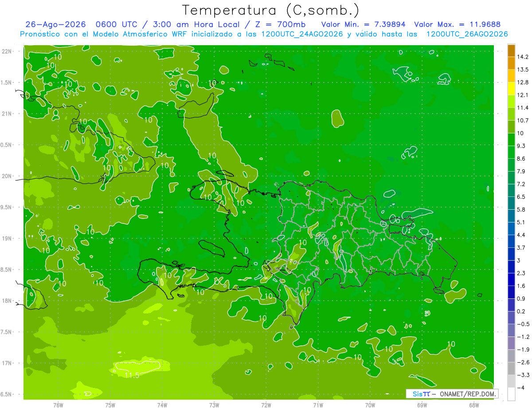Click the "70W" longitude label
The image size is (532, 411).
370,405
